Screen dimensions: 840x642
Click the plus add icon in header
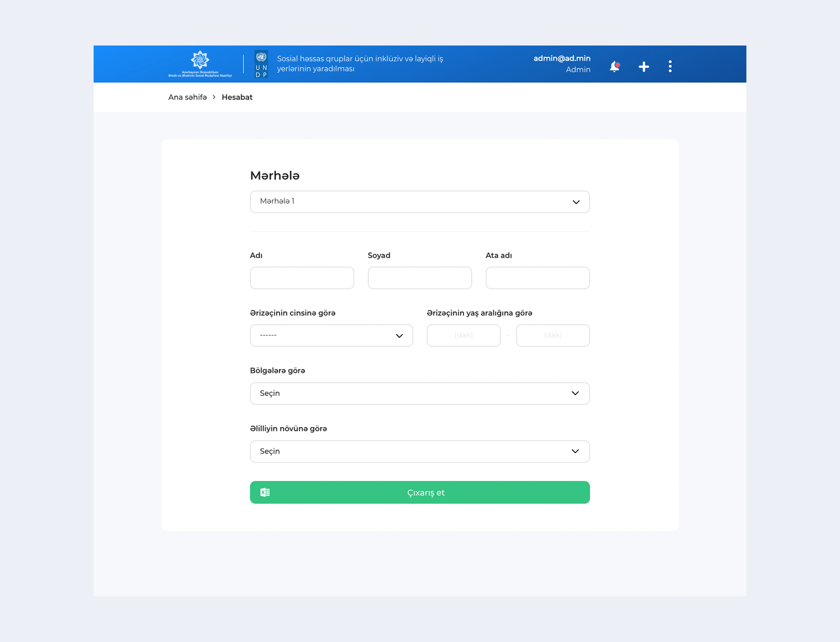click(x=644, y=67)
